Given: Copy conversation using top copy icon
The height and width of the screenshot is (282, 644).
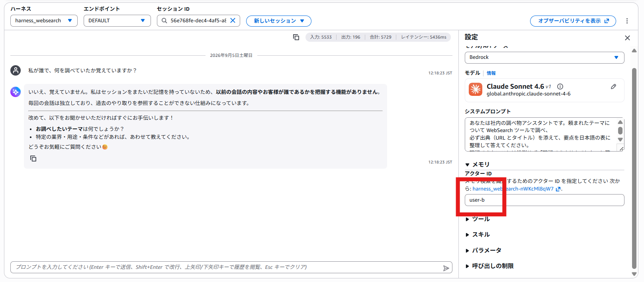Looking at the screenshot, I should pos(296,37).
